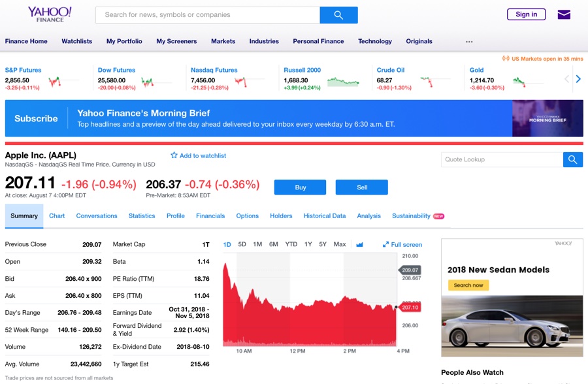588x384 pixels.
Task: Open the Personal Finance navigation menu
Action: click(x=318, y=41)
